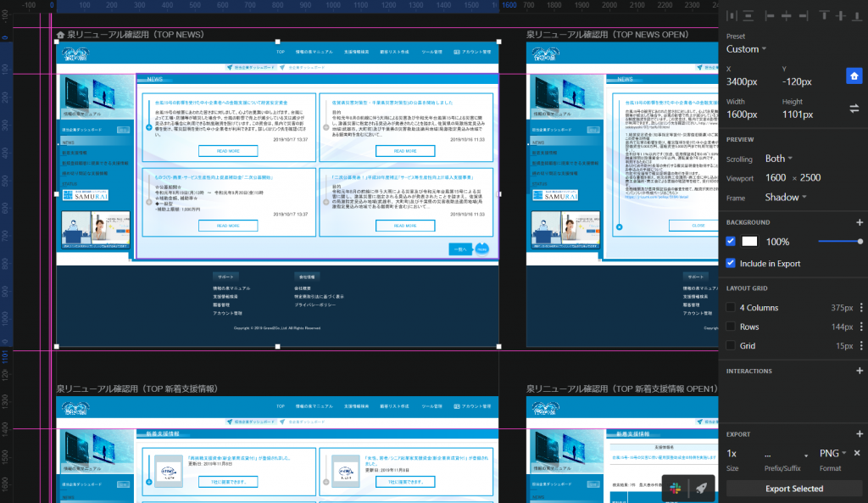Open the white background color swatch
The image size is (868, 503).
[749, 242]
